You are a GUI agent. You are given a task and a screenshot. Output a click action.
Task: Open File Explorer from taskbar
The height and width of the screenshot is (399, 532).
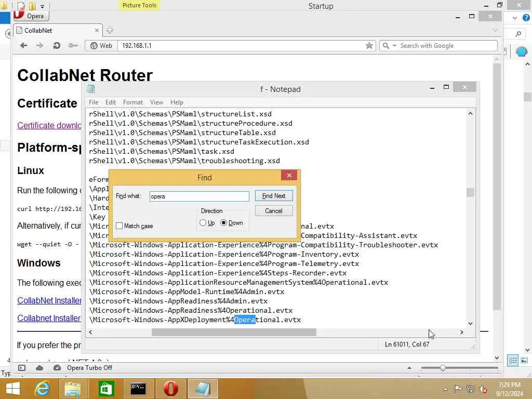point(73,389)
